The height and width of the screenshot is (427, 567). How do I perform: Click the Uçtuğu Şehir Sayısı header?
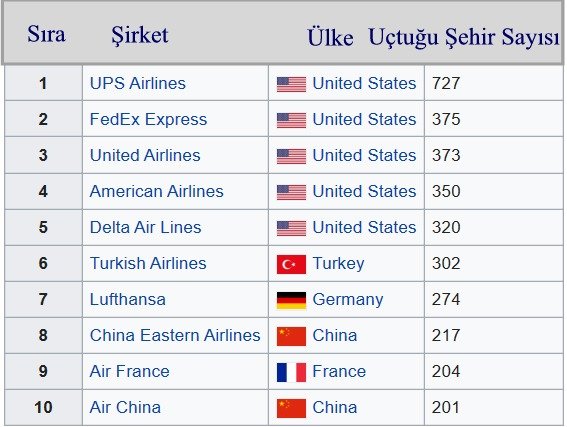(x=464, y=37)
